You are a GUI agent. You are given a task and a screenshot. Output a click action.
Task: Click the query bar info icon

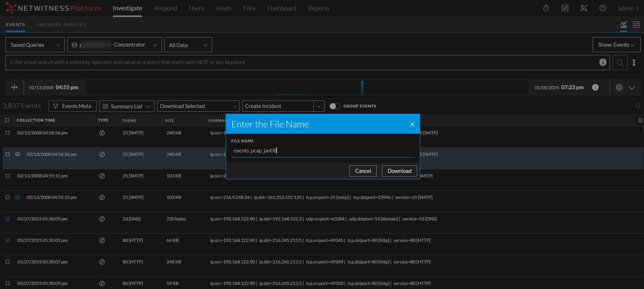(x=603, y=62)
